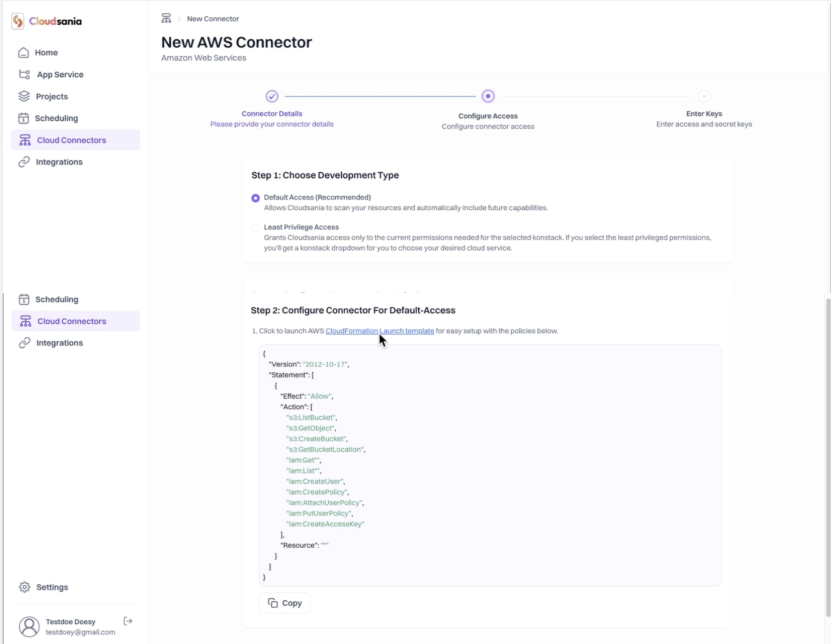Open CloudFormation Launch template link
The image size is (831, 644).
380,331
